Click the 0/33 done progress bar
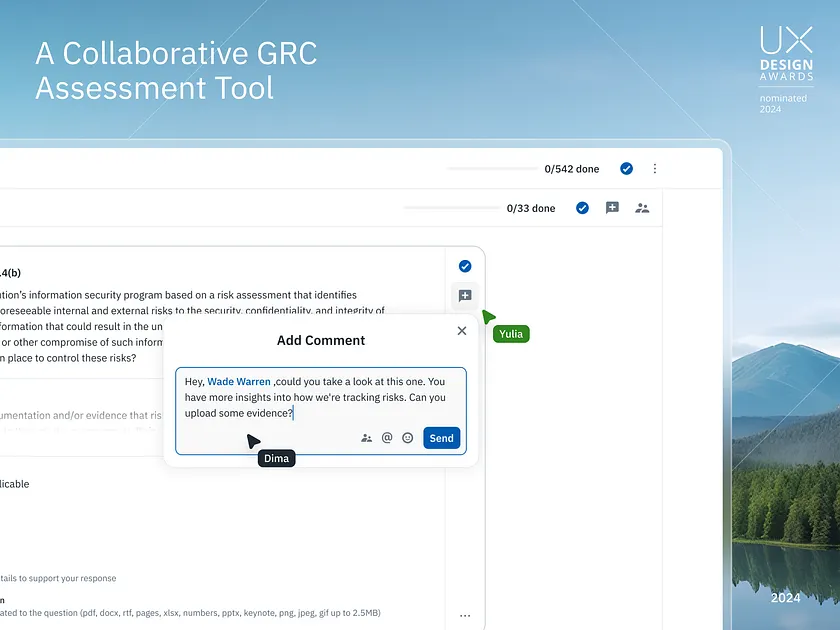Viewport: 840px width, 630px height. [450, 208]
